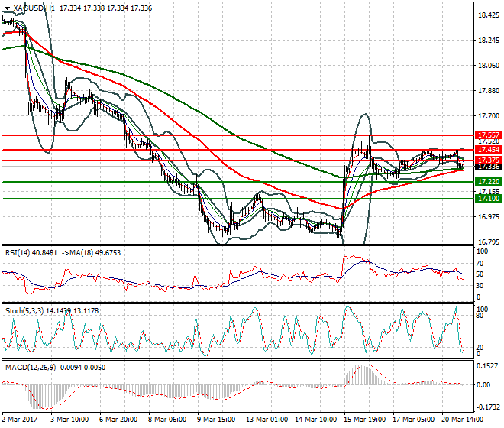Image resolution: width=504 pixels, height=428 pixels.
Task: Open the chart menu triangle beside XAGUSD
Action: [7, 8]
